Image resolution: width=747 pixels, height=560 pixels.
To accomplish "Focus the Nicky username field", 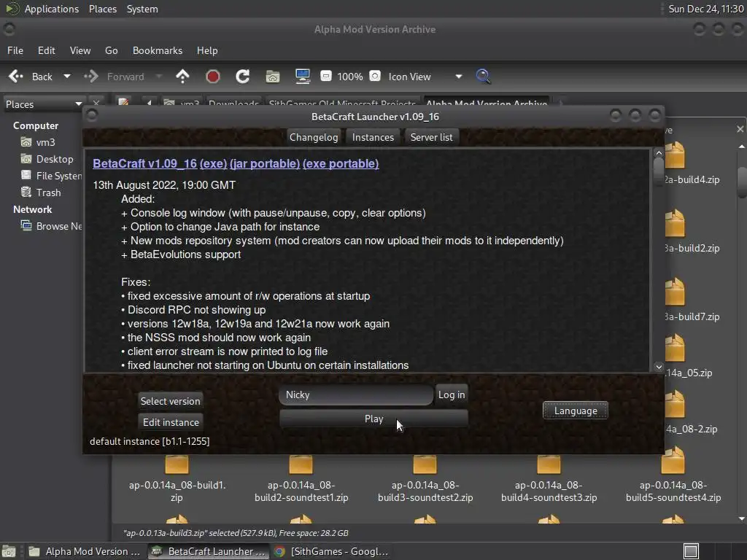I will coord(355,394).
